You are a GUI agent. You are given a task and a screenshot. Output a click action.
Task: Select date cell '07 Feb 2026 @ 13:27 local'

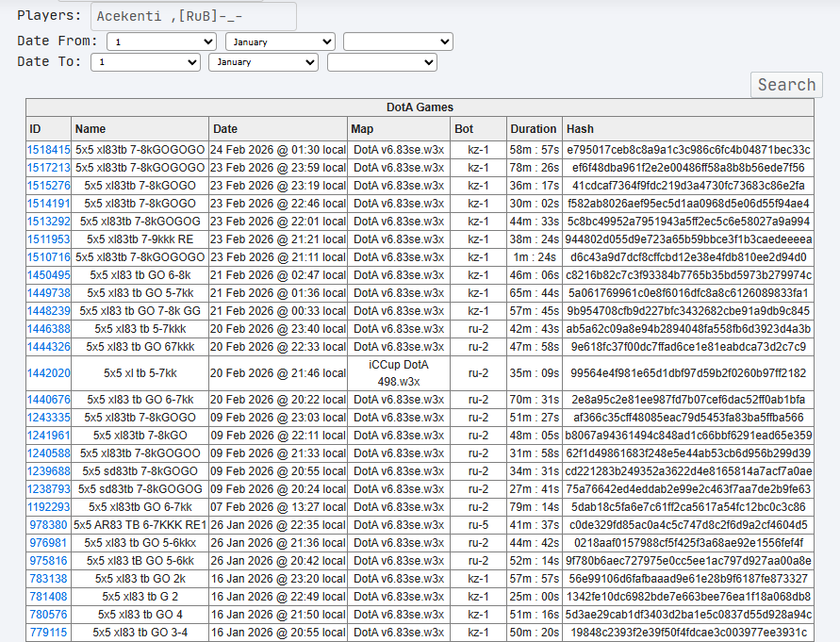point(278,507)
